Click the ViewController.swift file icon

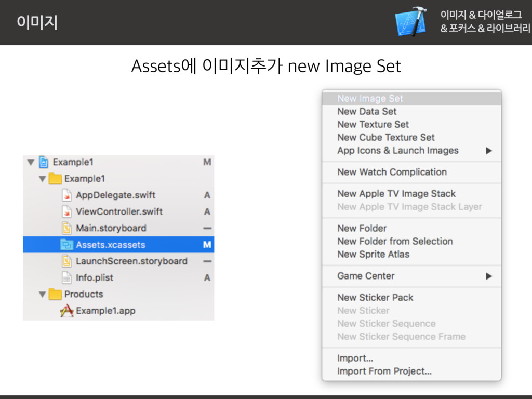67,212
